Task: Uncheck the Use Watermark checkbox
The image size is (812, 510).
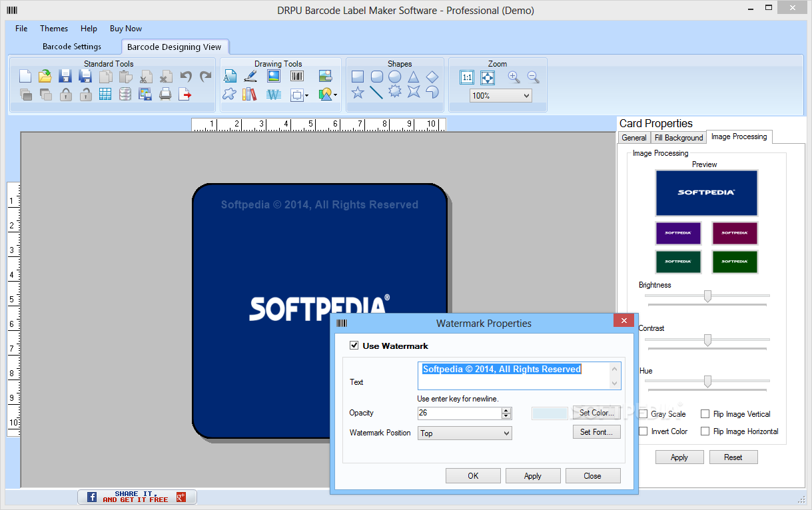Action: click(354, 346)
